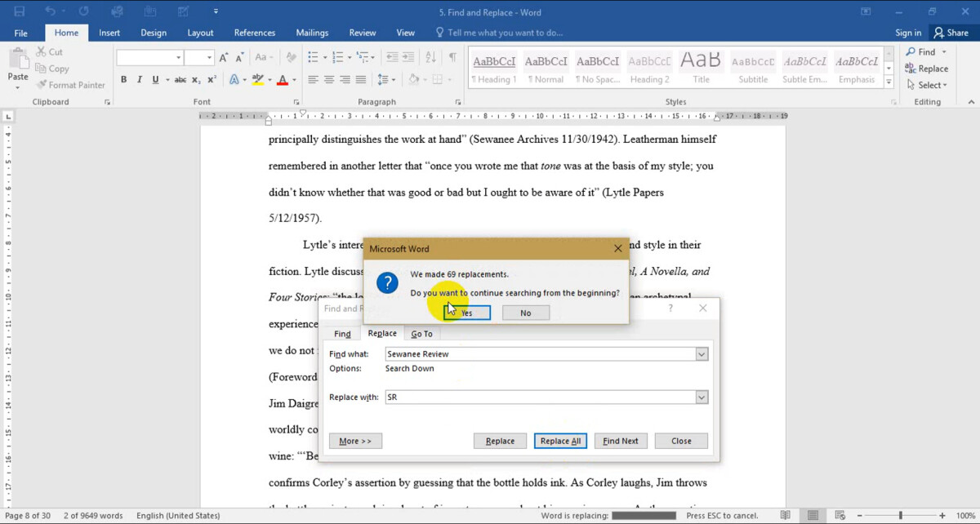Screen dimensions: 980x524
Task: Click Yes to continue searching
Action: [x=467, y=313]
